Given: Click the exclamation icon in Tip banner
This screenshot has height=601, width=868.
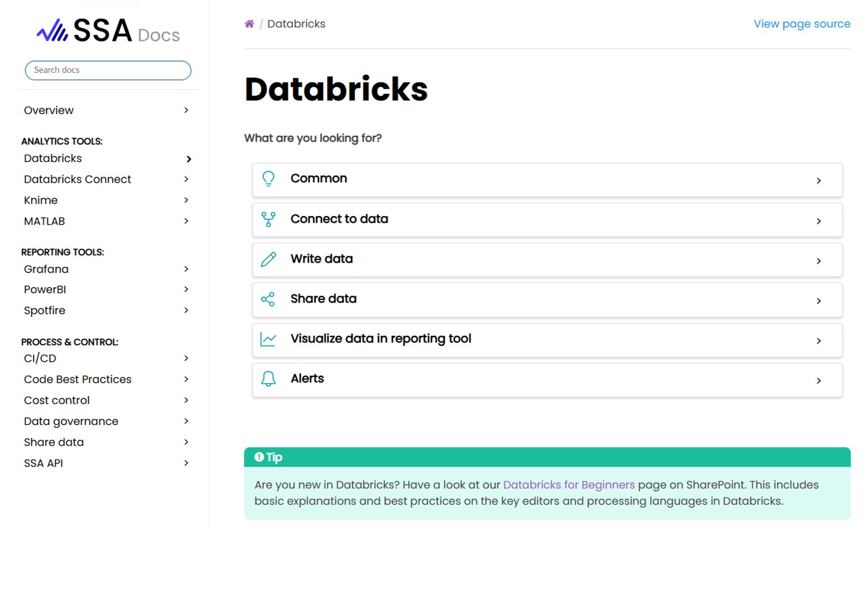Looking at the screenshot, I should pos(259,457).
